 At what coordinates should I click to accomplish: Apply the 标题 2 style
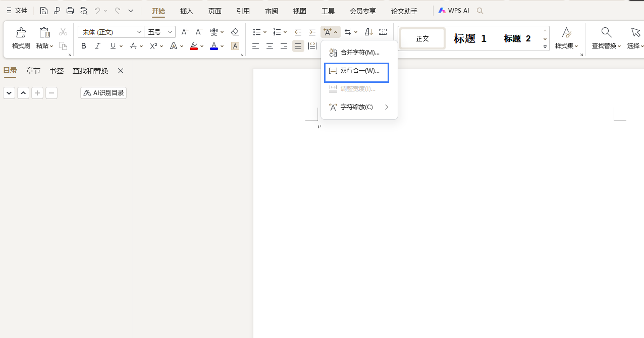pos(517,38)
